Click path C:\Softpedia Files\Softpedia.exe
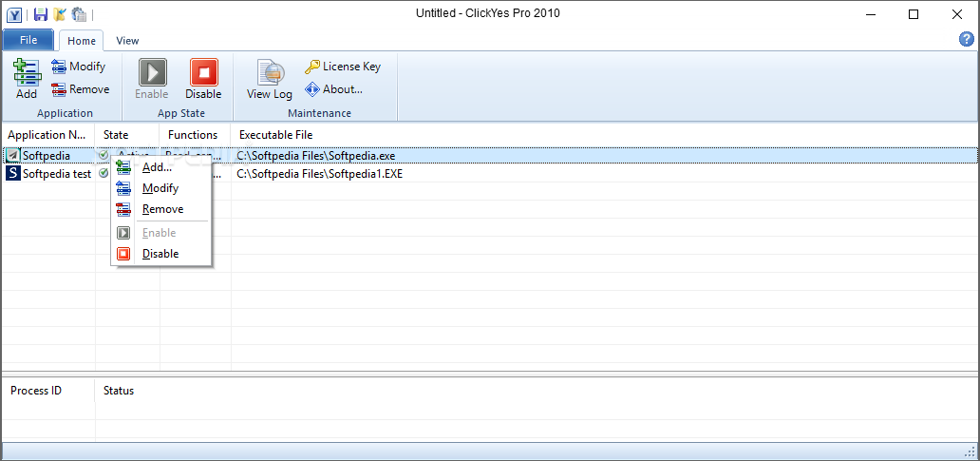 click(315, 155)
